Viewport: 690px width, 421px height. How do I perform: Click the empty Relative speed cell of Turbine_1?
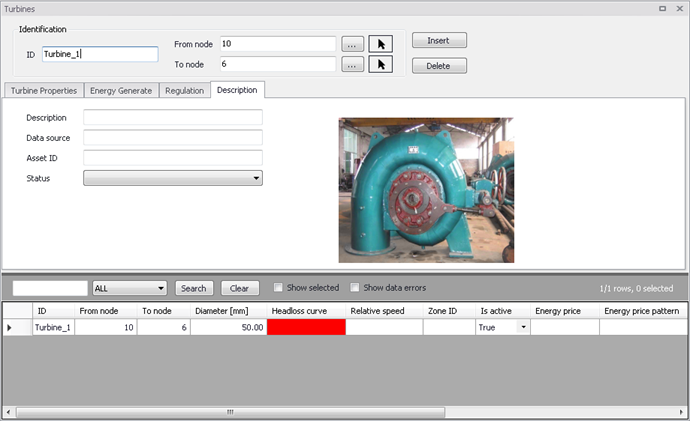[x=385, y=327]
